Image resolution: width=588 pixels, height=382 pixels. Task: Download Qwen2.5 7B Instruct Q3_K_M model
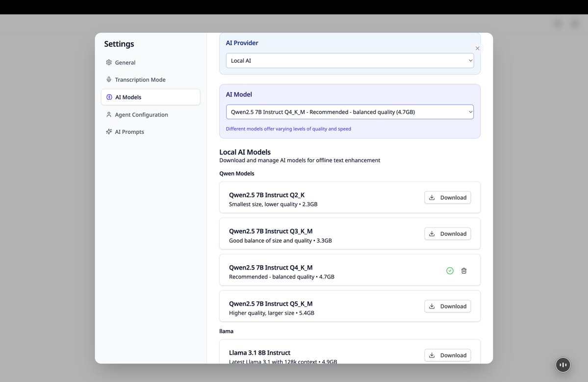[447, 233]
